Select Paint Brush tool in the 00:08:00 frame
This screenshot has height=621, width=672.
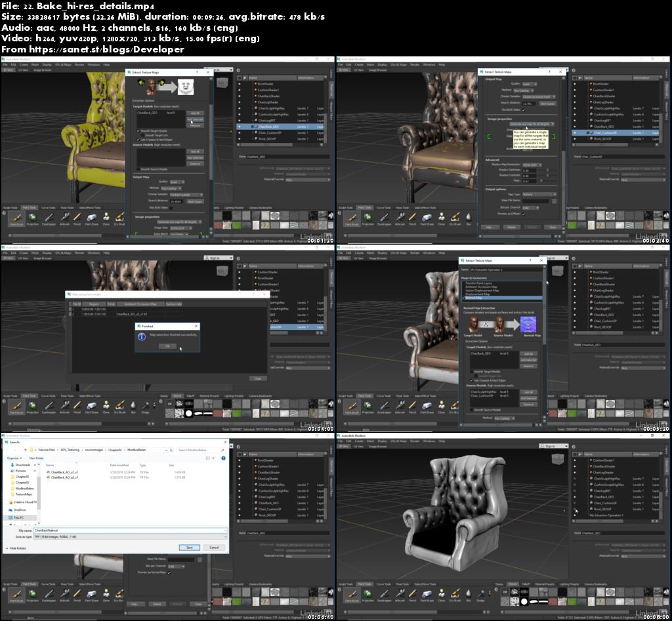pos(352,595)
